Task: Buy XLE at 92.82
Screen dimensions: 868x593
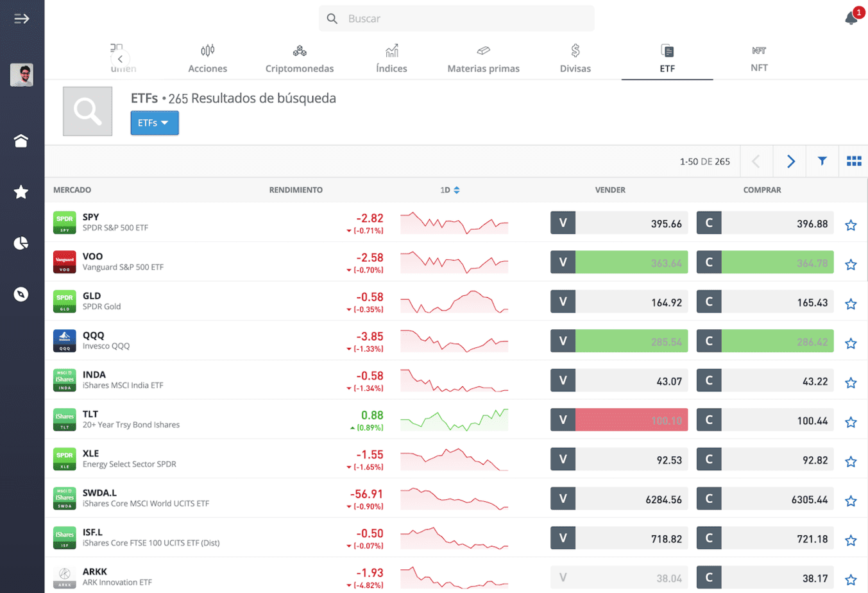Action: (x=765, y=460)
